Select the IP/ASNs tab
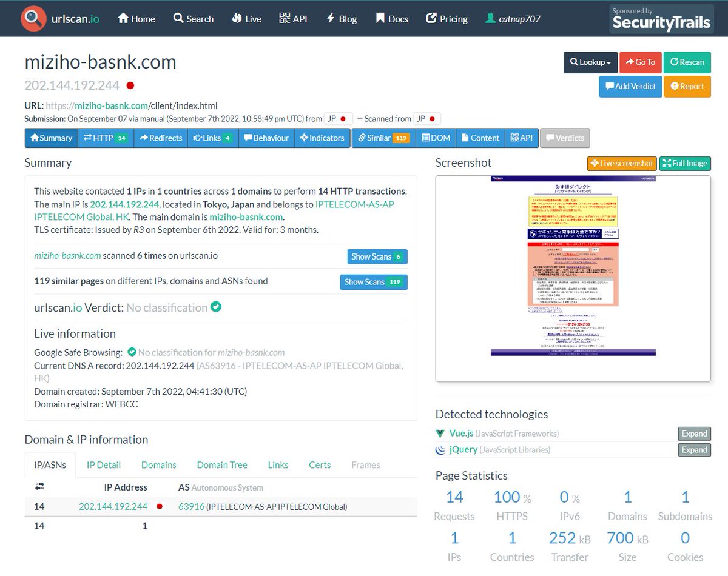Viewport: 728px width, 576px height. (50, 465)
